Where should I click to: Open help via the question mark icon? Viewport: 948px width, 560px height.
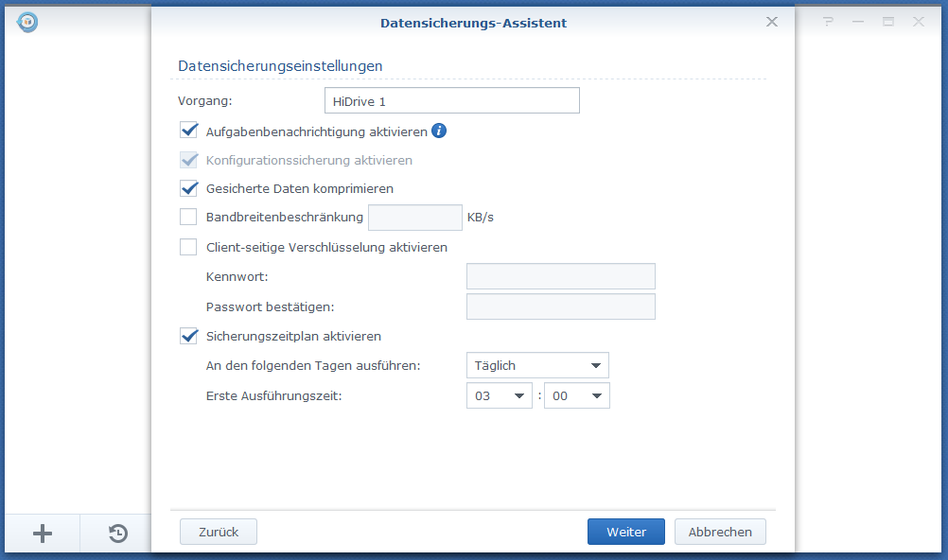pos(828,21)
